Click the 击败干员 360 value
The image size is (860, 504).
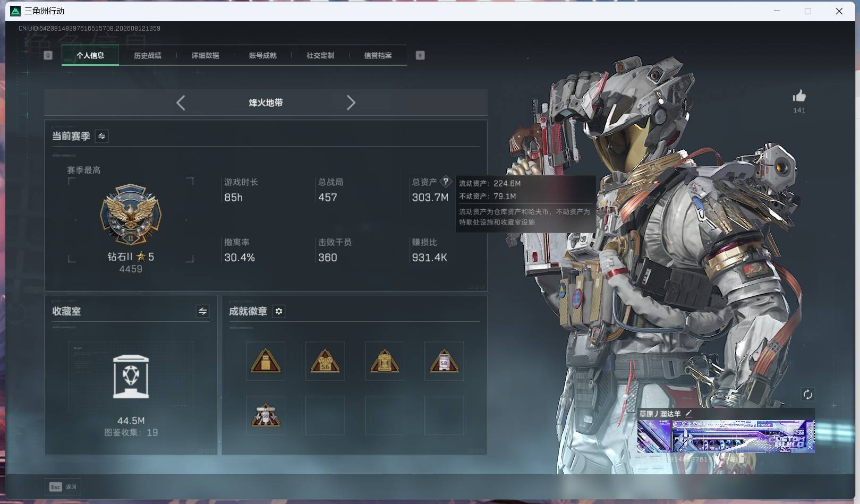(328, 258)
